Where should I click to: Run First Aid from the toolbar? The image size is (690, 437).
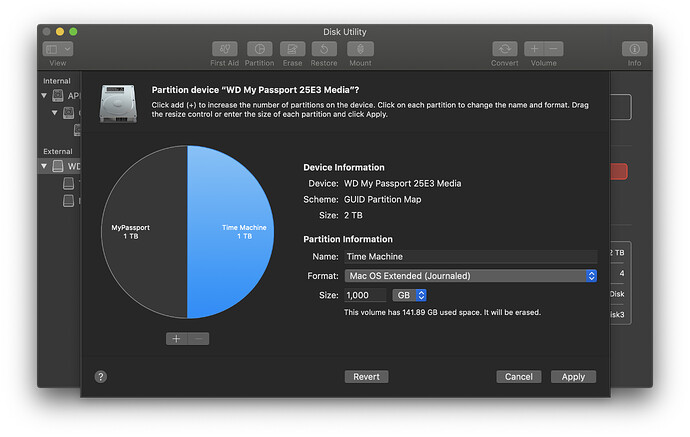[224, 49]
